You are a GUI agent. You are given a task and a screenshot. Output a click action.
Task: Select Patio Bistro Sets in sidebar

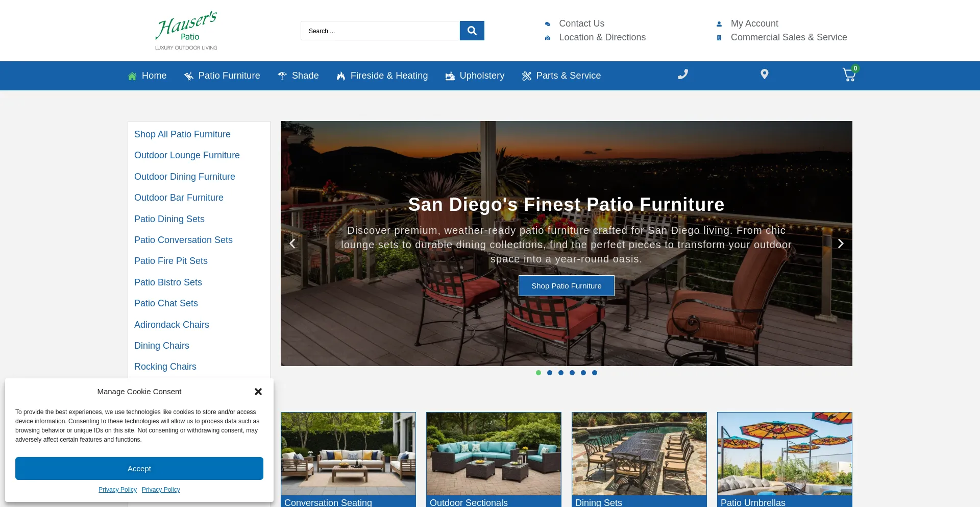168,282
